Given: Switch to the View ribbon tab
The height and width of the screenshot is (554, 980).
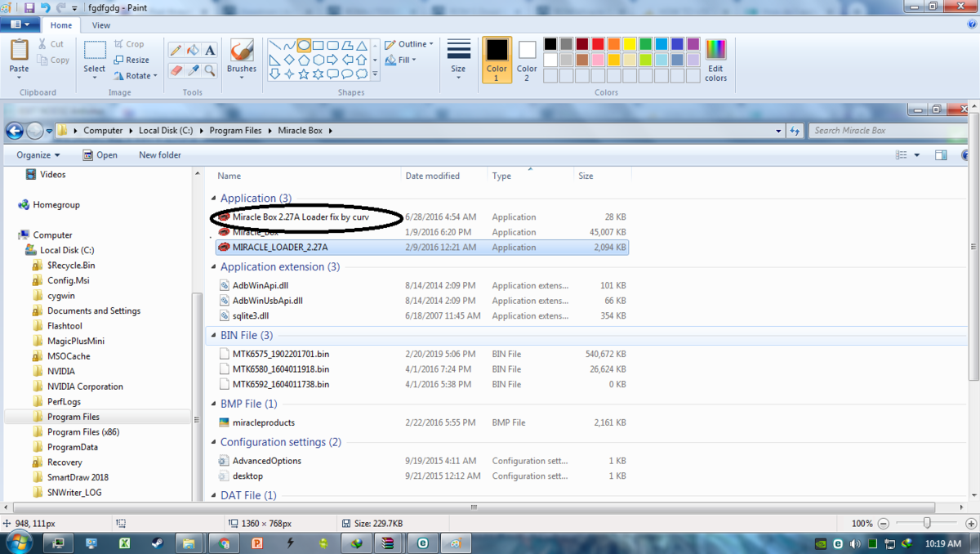Looking at the screenshot, I should 101,25.
